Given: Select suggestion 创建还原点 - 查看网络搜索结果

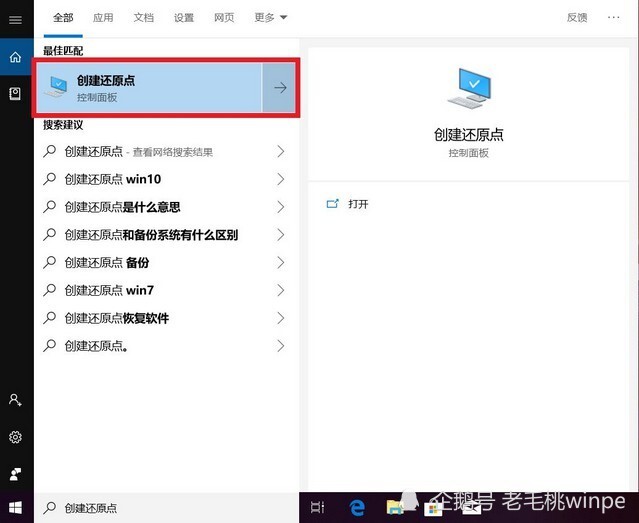Looking at the screenshot, I should pyautogui.click(x=139, y=152).
